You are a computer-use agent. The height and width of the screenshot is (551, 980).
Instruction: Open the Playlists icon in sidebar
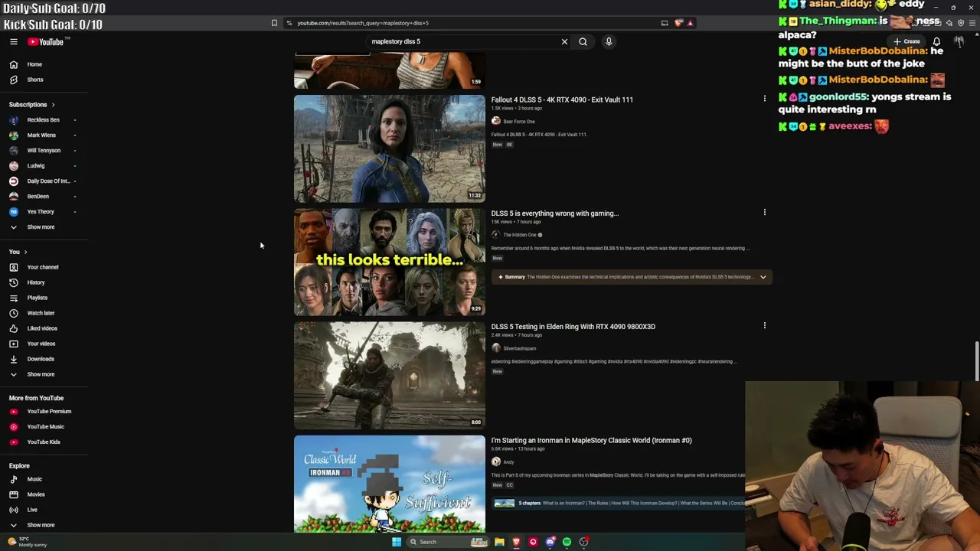coord(14,298)
